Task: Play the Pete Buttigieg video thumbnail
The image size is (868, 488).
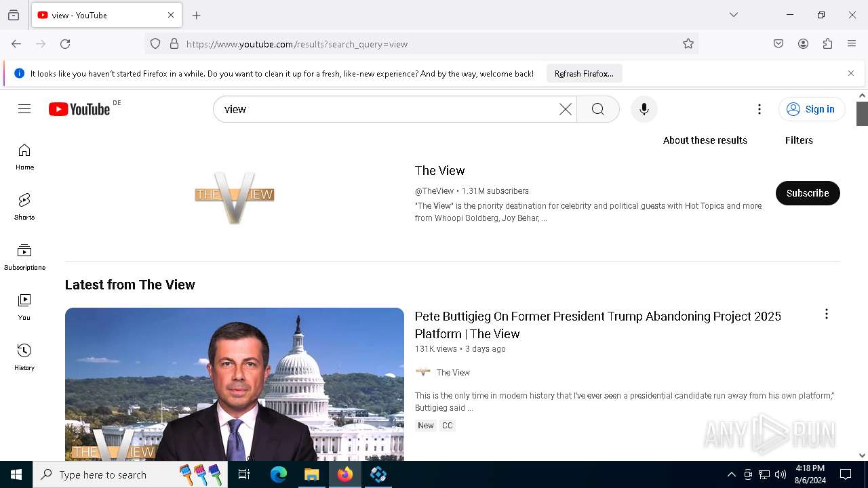Action: tap(235, 384)
